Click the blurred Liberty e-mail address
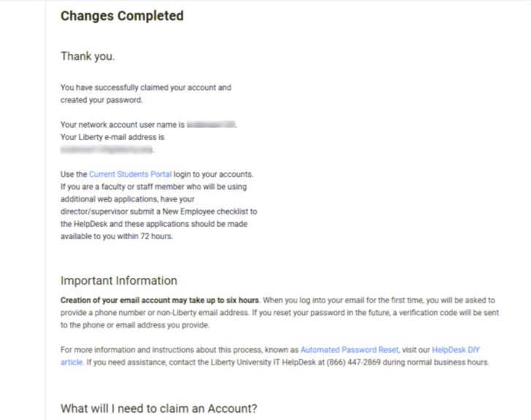Image resolution: width=531 pixels, height=420 pixels. tap(106, 149)
